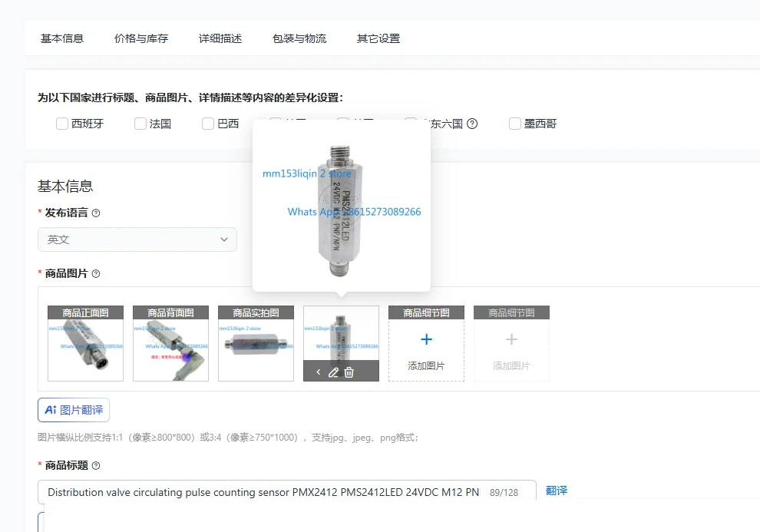Go to the 详细描述 tab
The height and width of the screenshot is (532, 760).
220,38
